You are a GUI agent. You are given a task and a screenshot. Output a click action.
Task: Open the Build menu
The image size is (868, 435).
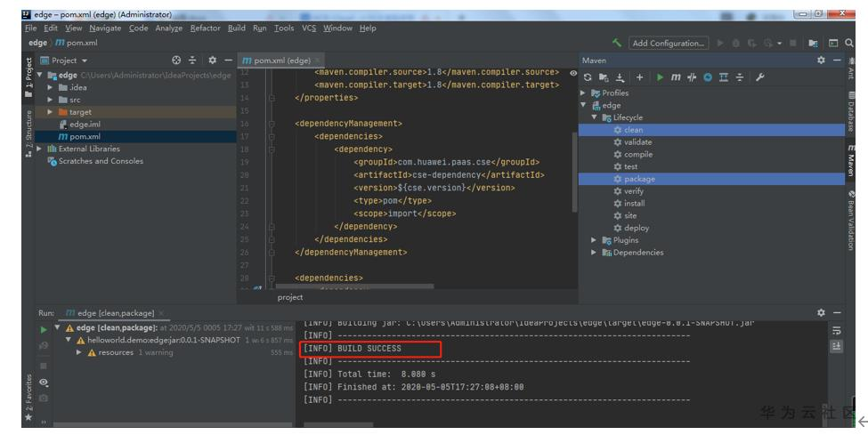237,28
